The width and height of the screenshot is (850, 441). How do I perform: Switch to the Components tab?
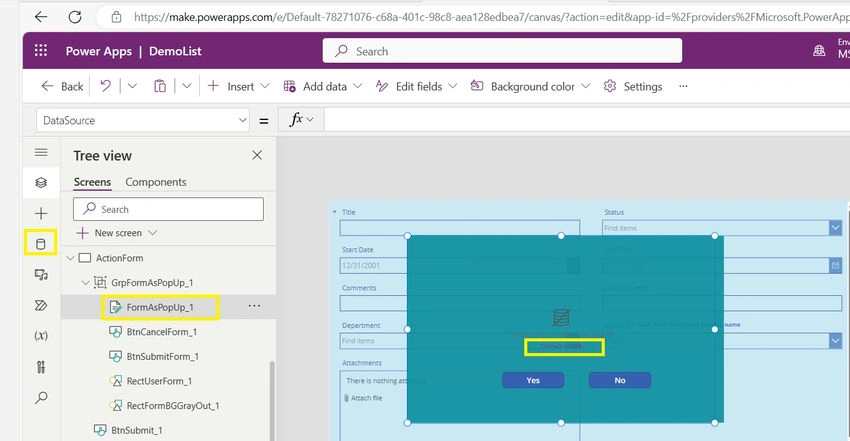156,183
